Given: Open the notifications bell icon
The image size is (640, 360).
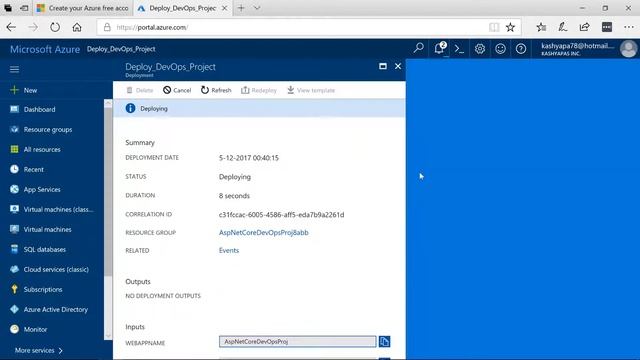Looking at the screenshot, I should coord(440,48).
